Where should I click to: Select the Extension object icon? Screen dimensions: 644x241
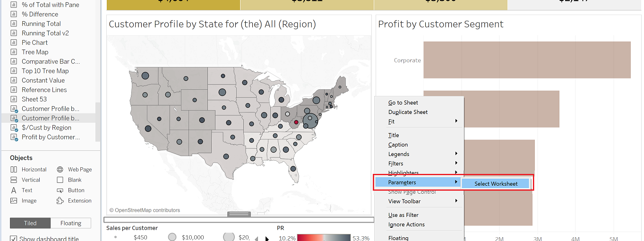(60, 201)
